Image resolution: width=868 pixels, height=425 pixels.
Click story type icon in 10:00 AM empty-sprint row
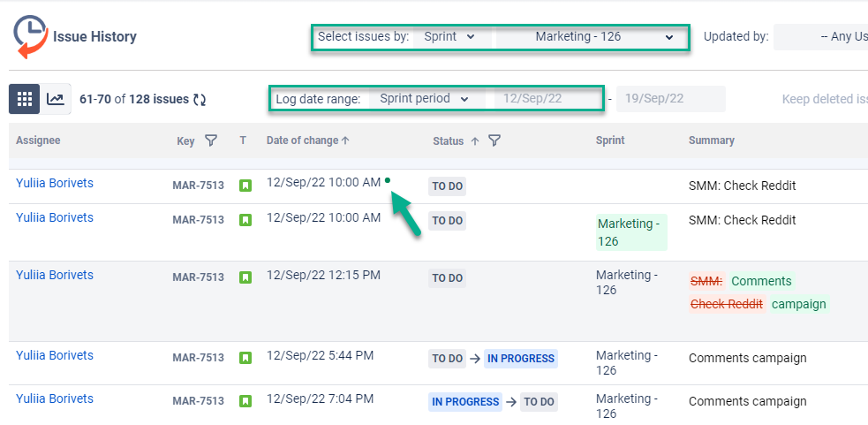pos(245,186)
